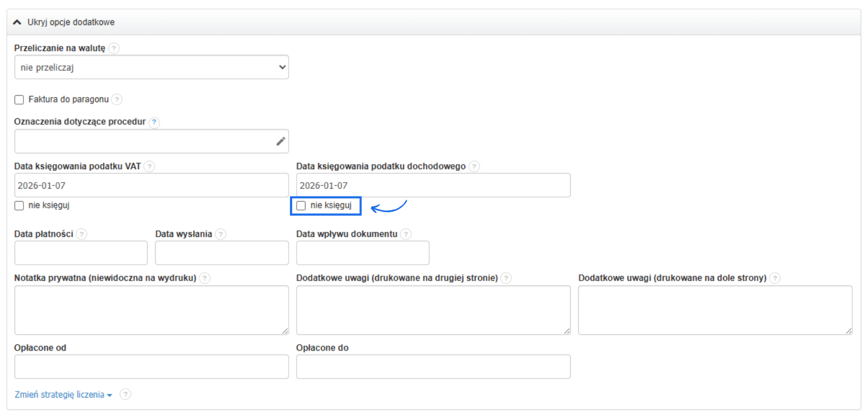
Task: Click the help icon next to Przeliczanie na walutę
Action: pyautogui.click(x=114, y=48)
